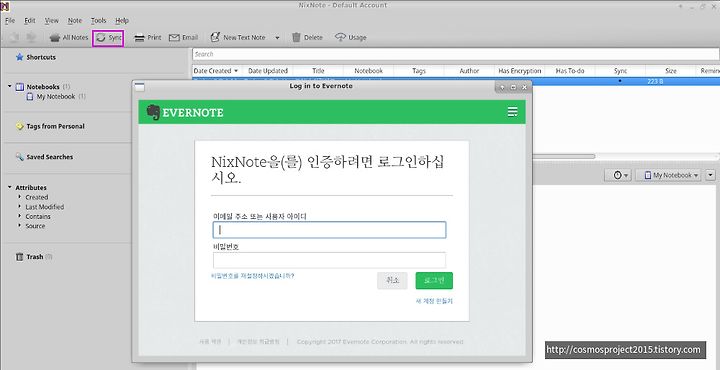The image size is (720, 370).
Task: Open the My Notebook dropdown in editor
Action: coord(668,175)
